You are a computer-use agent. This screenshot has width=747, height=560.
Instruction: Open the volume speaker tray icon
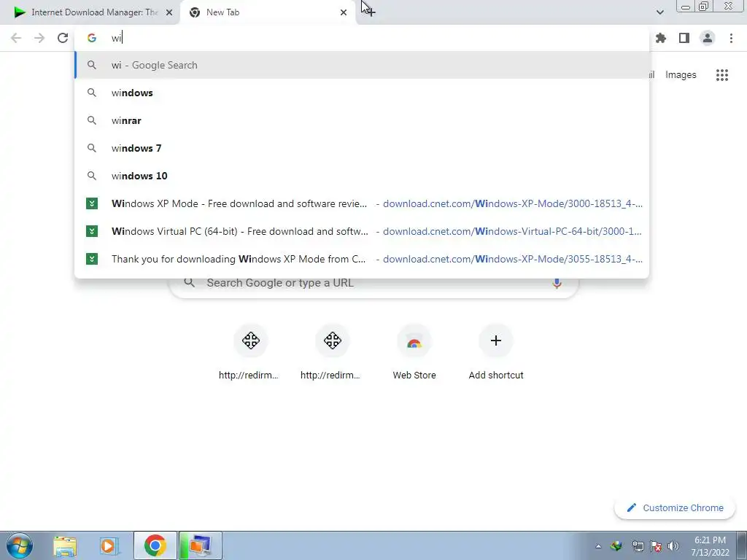tap(673, 546)
